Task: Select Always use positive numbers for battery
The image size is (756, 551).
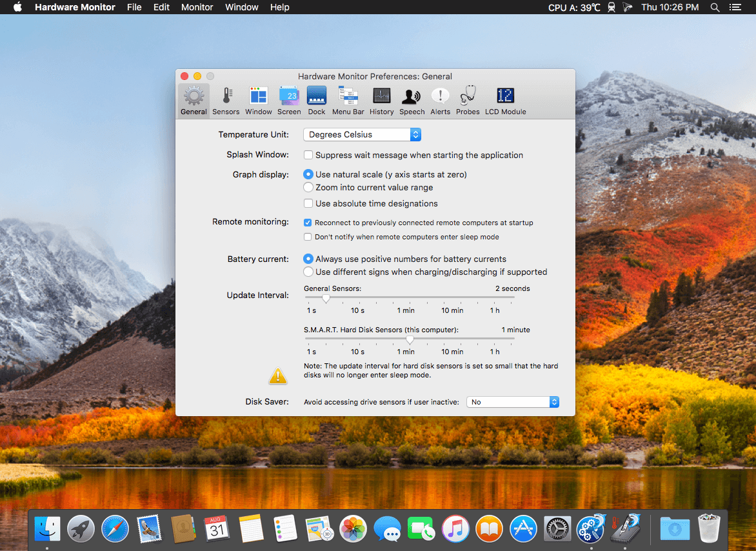Action: [308, 259]
